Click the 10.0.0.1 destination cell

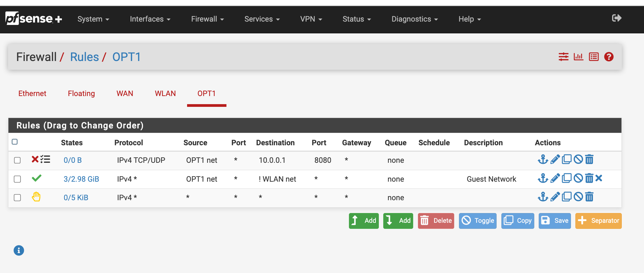click(x=272, y=160)
